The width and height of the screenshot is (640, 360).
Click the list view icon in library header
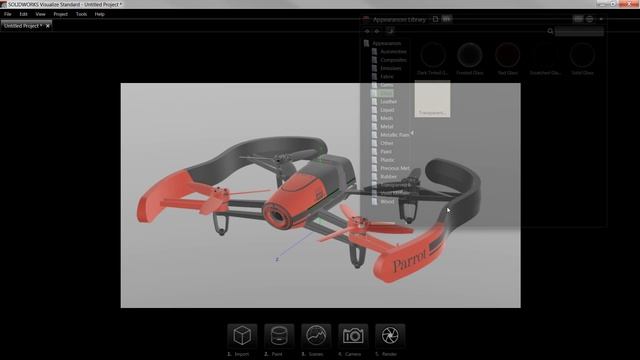(578, 19)
